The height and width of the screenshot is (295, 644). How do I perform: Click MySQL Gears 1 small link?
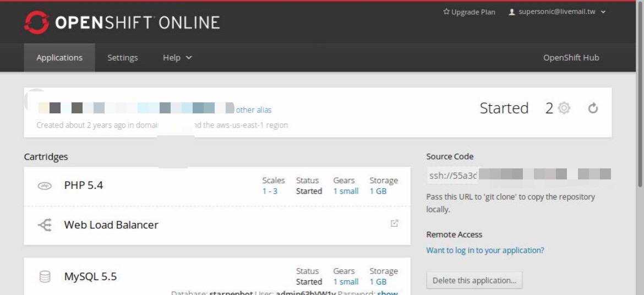pyautogui.click(x=346, y=282)
